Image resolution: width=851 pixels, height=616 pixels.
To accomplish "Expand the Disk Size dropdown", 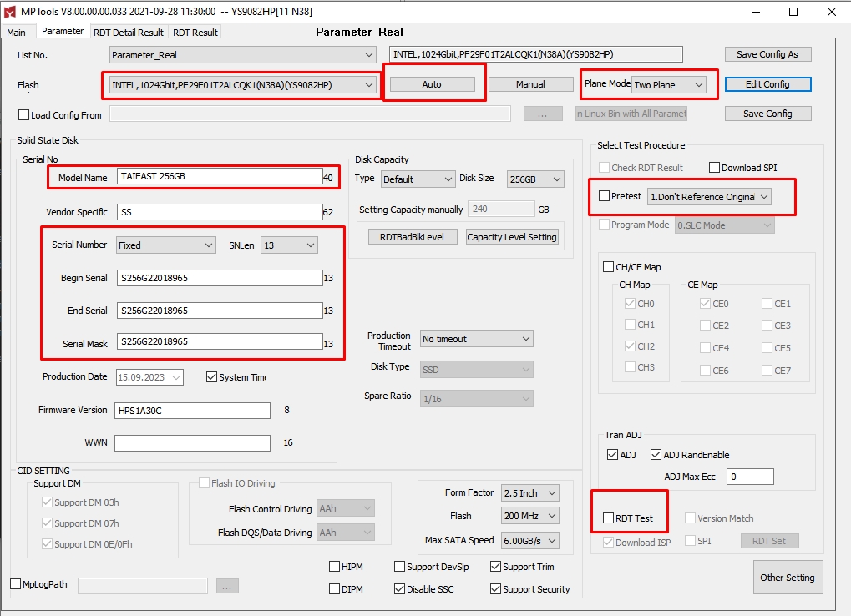I will tap(535, 179).
